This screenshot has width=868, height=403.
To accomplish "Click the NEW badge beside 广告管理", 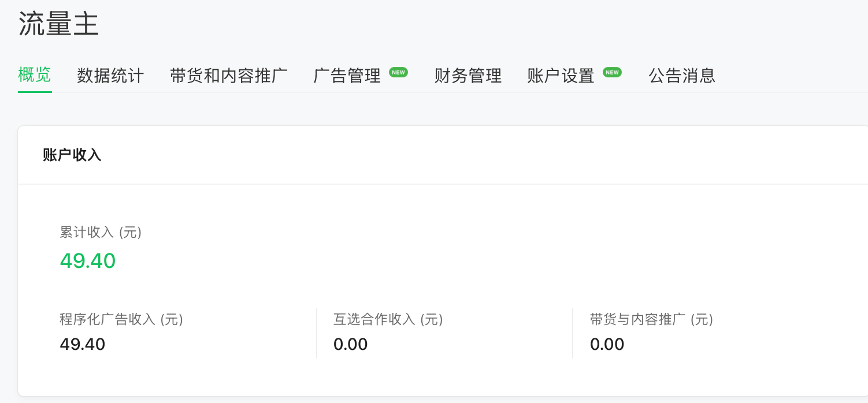I will click(x=398, y=72).
